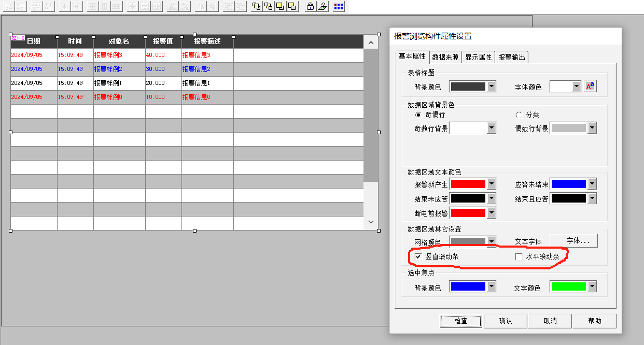This screenshot has height=345, width=644.
Task: Click the 确认 confirm button
Action: point(506,321)
